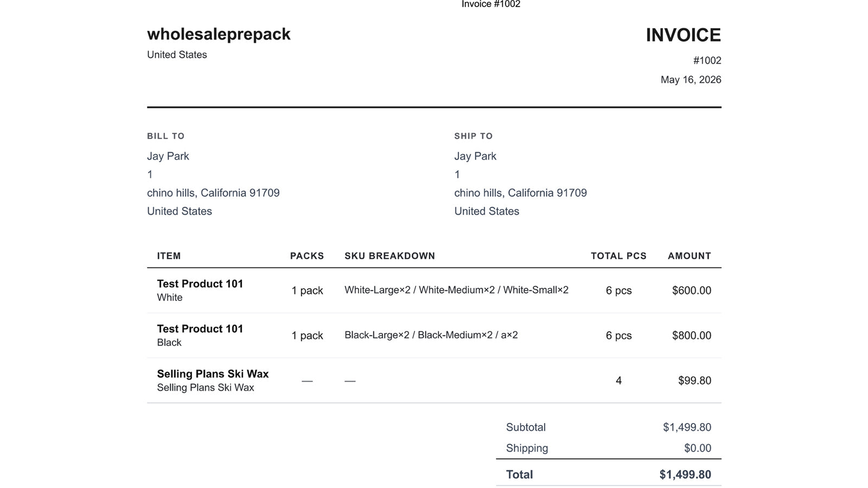Click the AMOUNT column header
This screenshot has height=488, width=868.
689,256
